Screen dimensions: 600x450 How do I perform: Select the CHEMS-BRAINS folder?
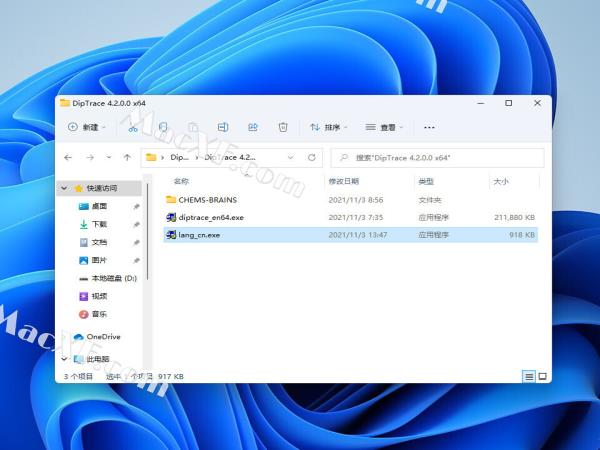click(x=351, y=200)
